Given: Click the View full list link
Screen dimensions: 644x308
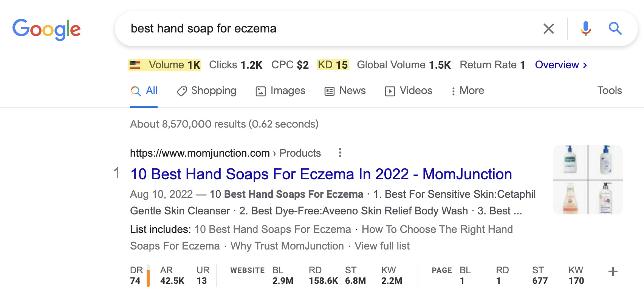Looking at the screenshot, I should click(382, 246).
